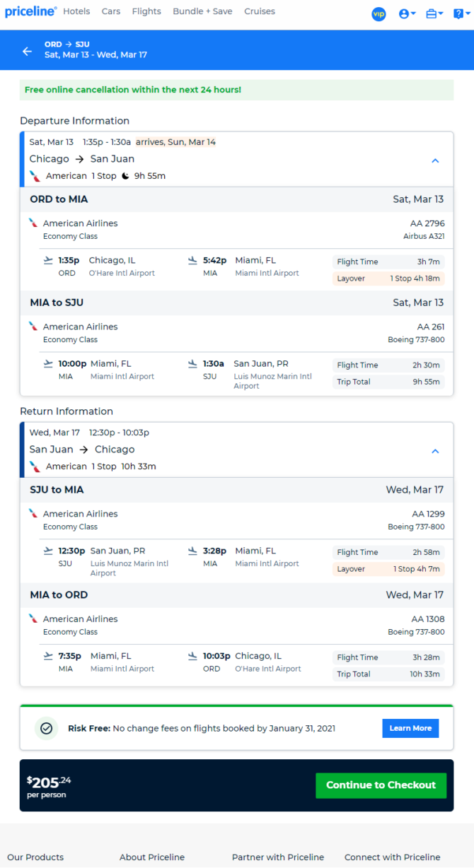Open the help question mark icon

click(460, 13)
